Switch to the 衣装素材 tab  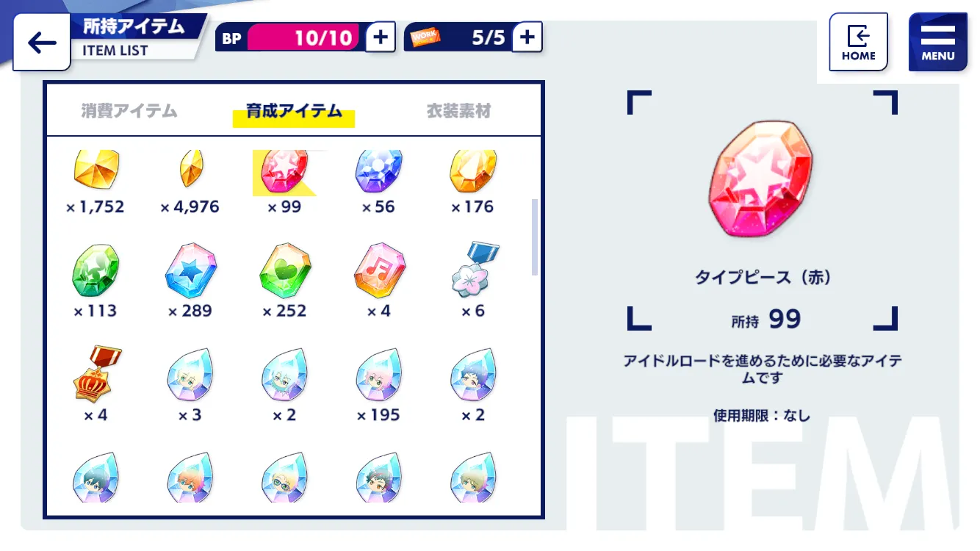[x=458, y=112]
